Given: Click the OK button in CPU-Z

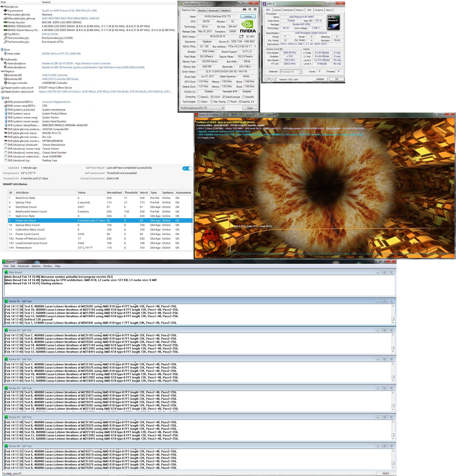Looking at the screenshot, I should pyautogui.click(x=336, y=79).
